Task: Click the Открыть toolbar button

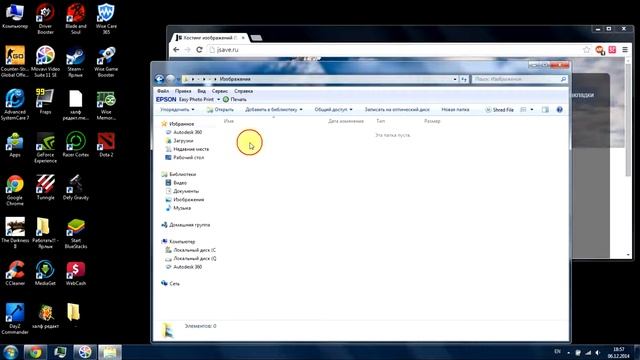Action: click(x=220, y=109)
